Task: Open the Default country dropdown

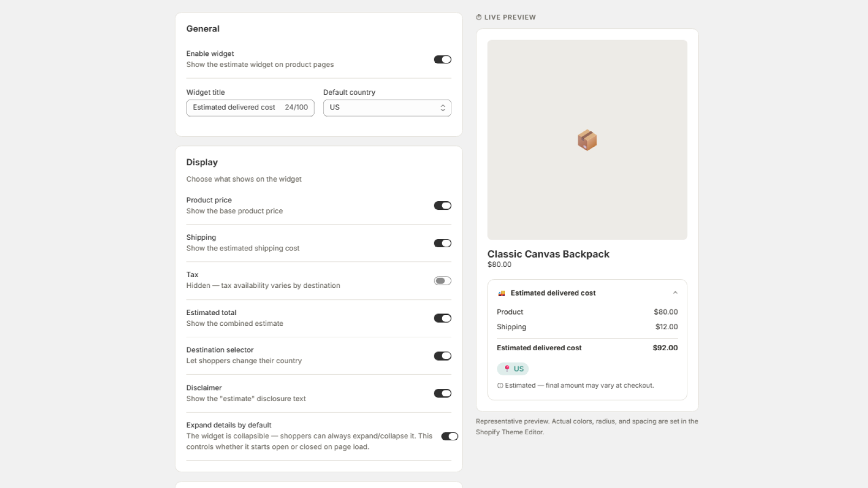Action: pyautogui.click(x=387, y=107)
